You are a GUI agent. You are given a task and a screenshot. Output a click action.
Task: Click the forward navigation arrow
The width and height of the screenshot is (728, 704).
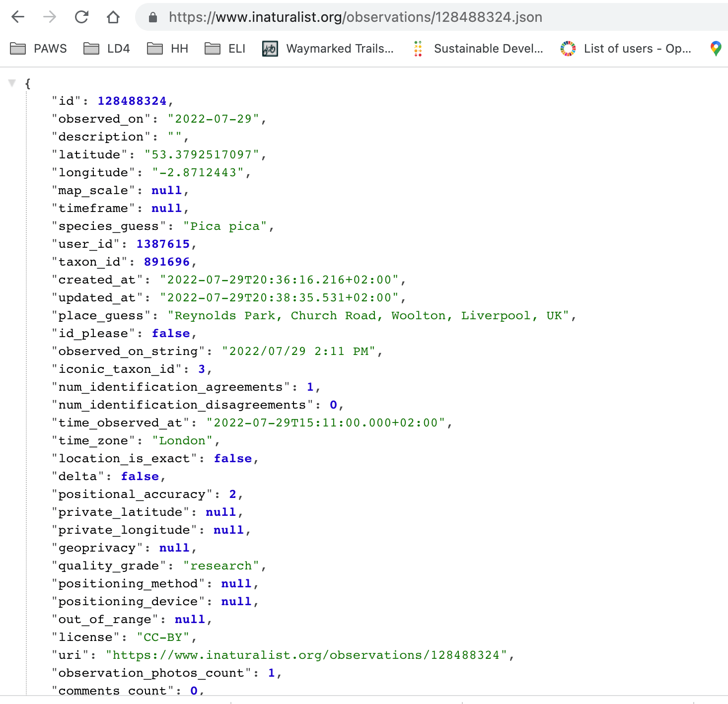(50, 17)
